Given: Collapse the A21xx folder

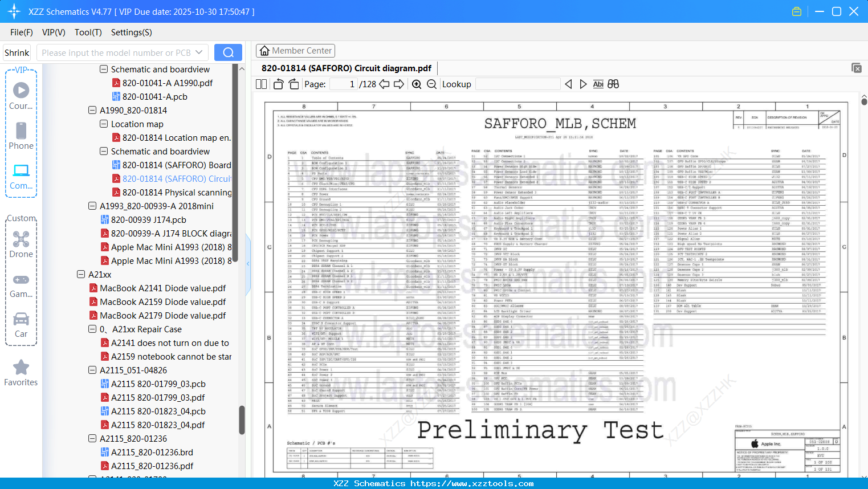Looking at the screenshot, I should pyautogui.click(x=81, y=275).
